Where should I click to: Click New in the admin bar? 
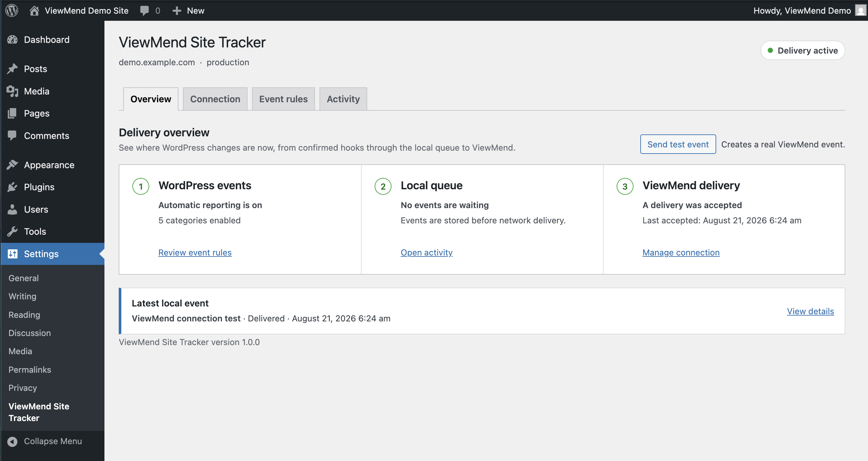[x=196, y=10]
